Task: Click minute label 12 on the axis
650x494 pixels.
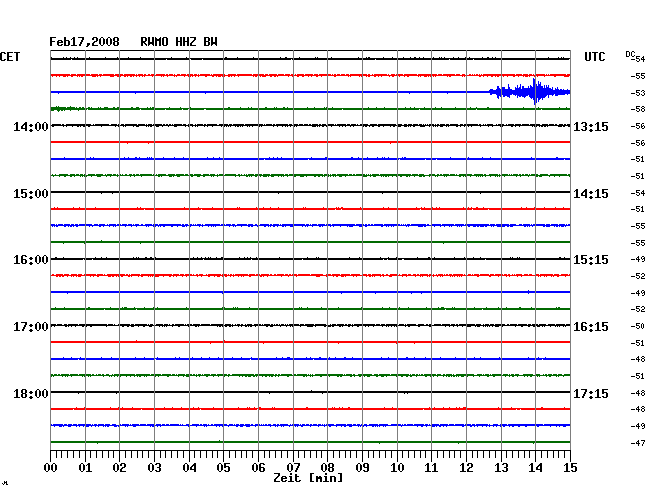Action: coord(466,468)
